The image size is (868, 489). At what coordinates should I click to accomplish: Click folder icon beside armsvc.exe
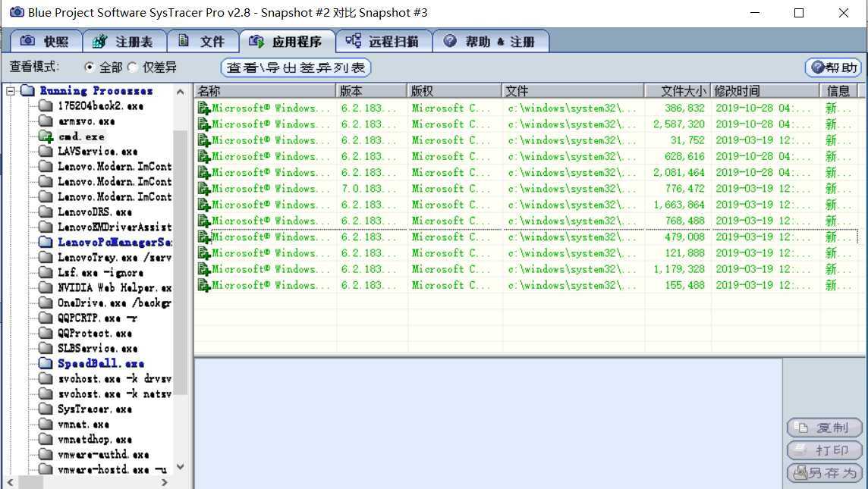pos(46,121)
